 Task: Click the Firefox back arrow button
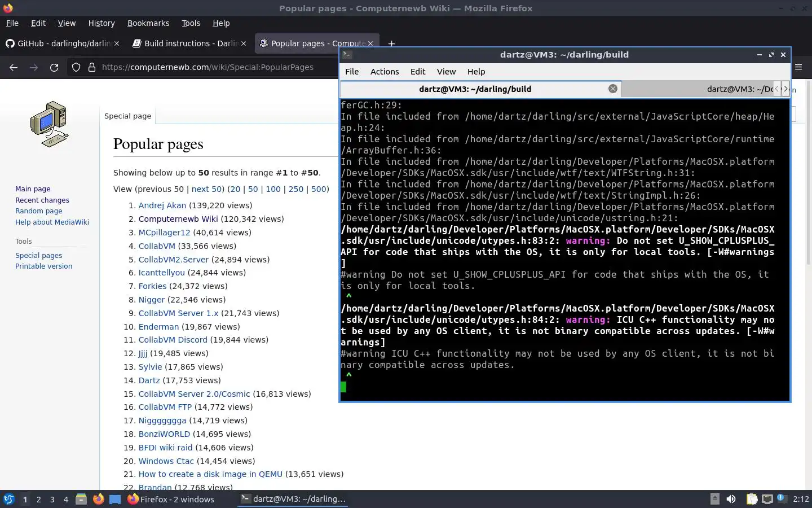pyautogui.click(x=14, y=67)
